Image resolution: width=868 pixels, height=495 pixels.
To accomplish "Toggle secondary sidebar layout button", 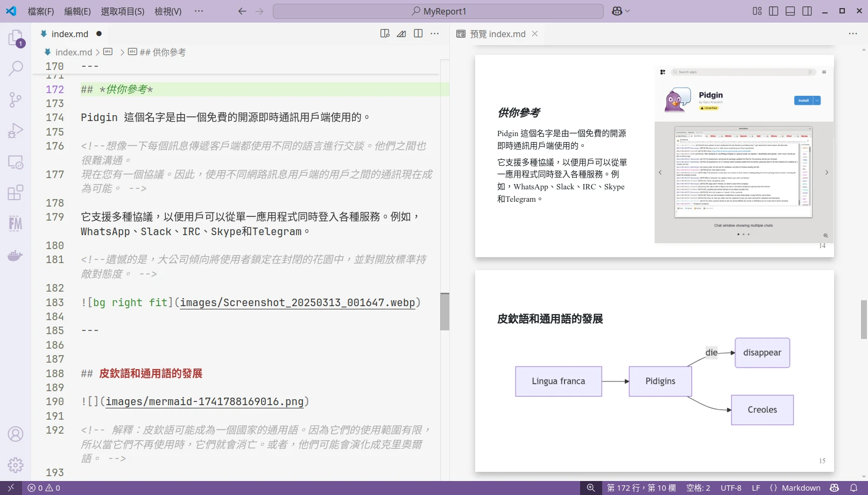I will click(x=807, y=11).
